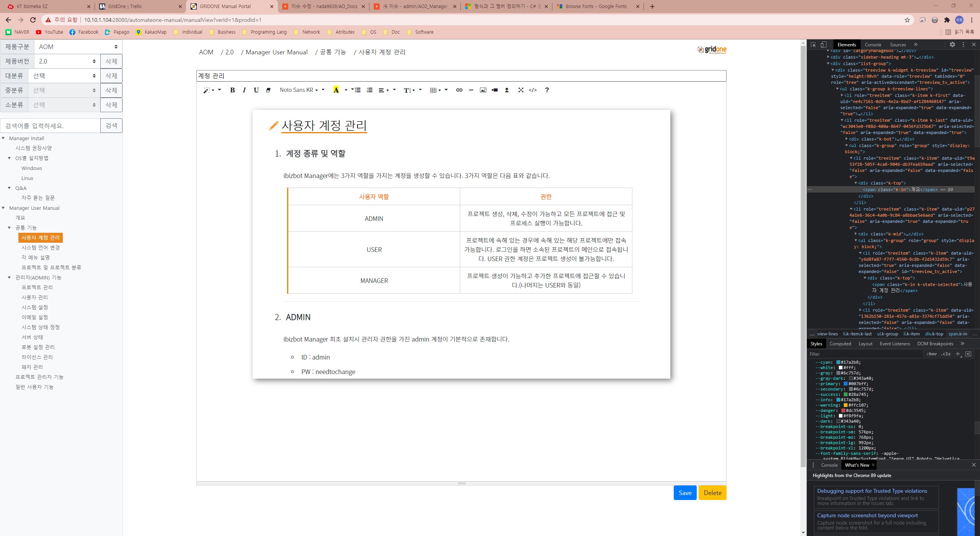Click the yellow highlight font color swatch

pyautogui.click(x=336, y=90)
